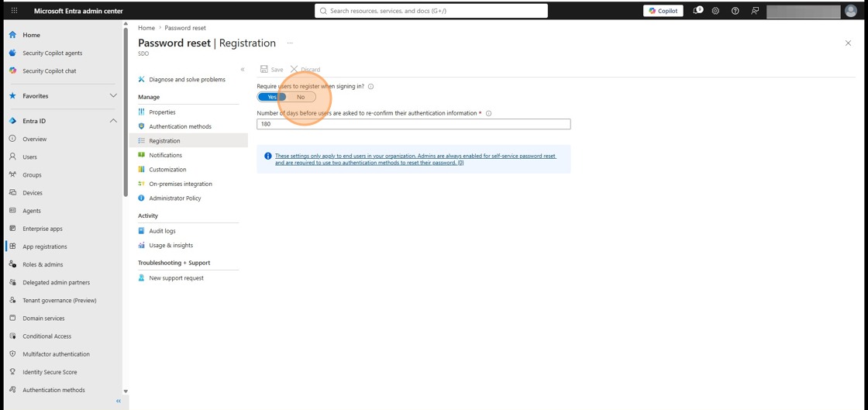Click the left navigation scroll-down arrow
This screenshot has width=868, height=410.
click(126, 391)
